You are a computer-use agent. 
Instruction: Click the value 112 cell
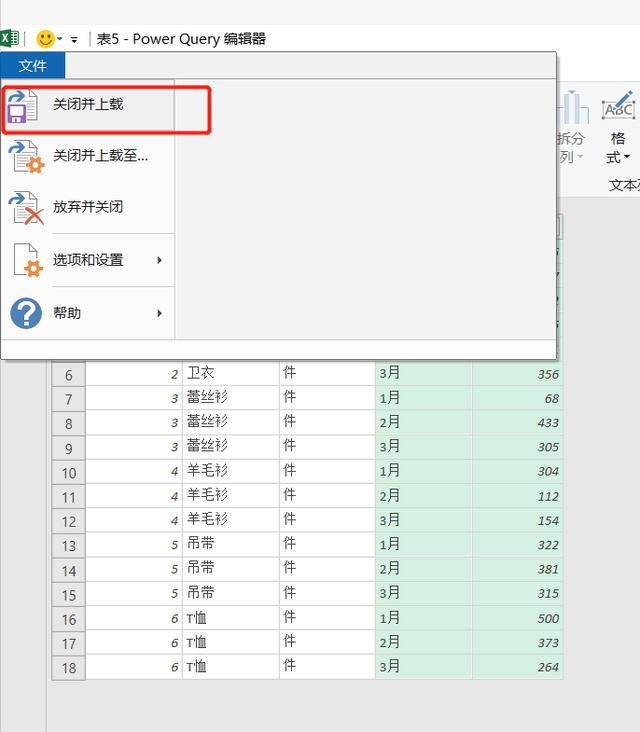tap(517, 496)
